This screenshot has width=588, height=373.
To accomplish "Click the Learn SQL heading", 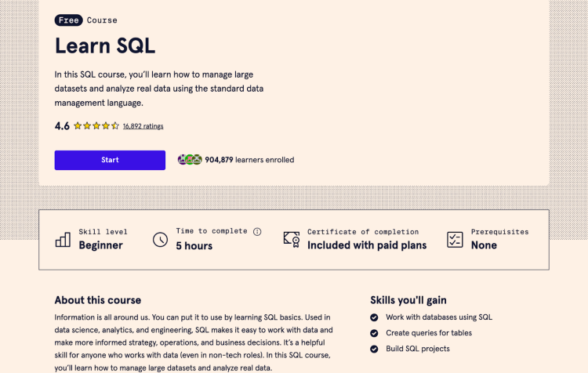I will (x=105, y=46).
